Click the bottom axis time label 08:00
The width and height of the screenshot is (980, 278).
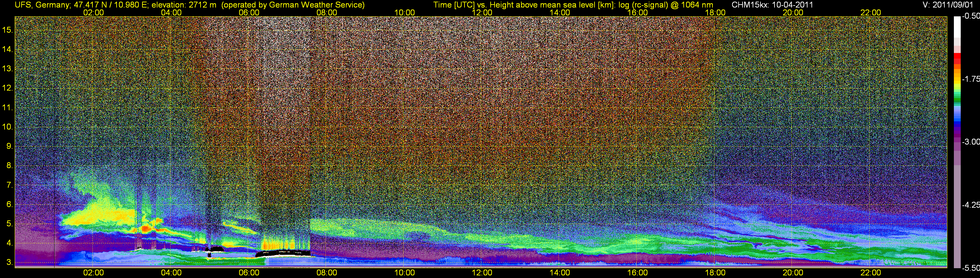point(327,273)
